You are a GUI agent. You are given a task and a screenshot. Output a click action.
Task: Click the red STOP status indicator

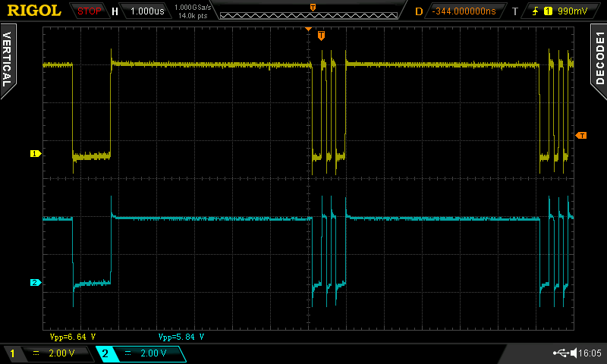89,11
